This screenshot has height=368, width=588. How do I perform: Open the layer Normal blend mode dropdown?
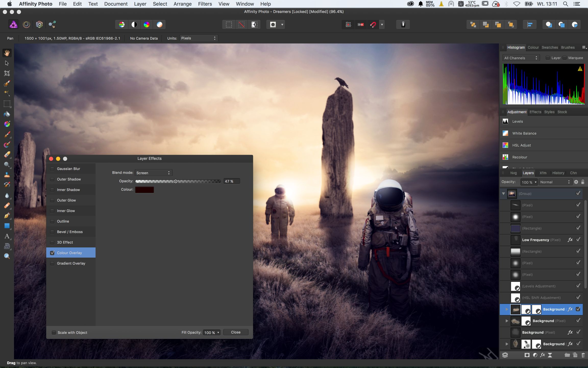coord(555,182)
